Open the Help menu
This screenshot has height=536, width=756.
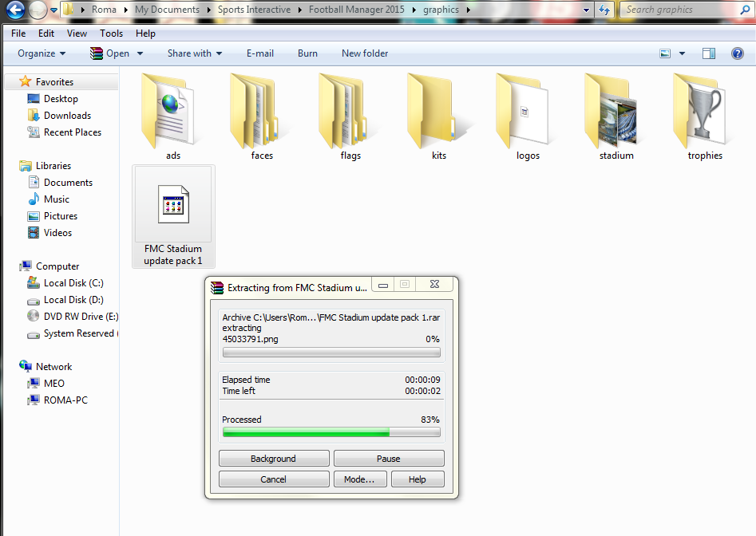click(x=145, y=33)
